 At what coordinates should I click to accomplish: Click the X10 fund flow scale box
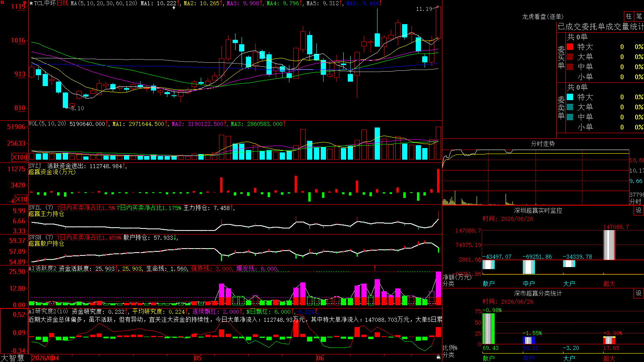21,199
